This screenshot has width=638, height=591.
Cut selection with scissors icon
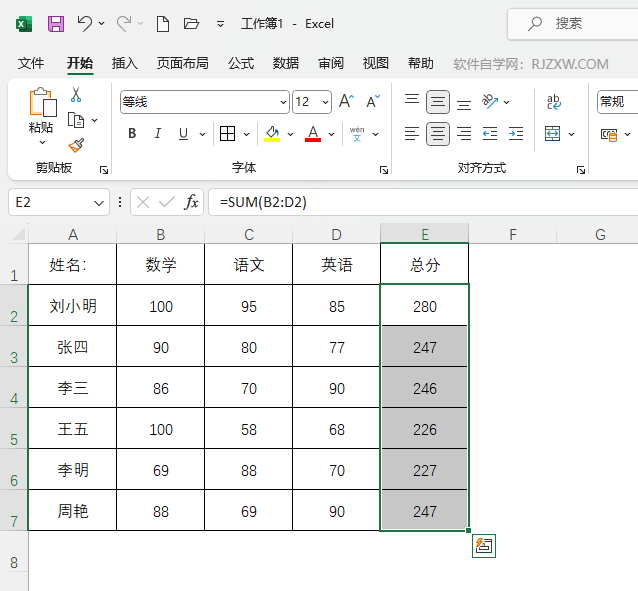pos(76,94)
